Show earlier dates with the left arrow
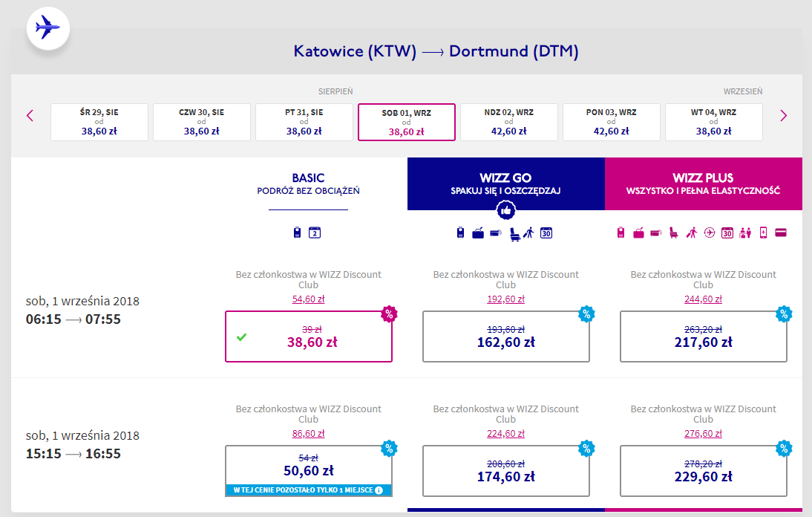 (30, 115)
